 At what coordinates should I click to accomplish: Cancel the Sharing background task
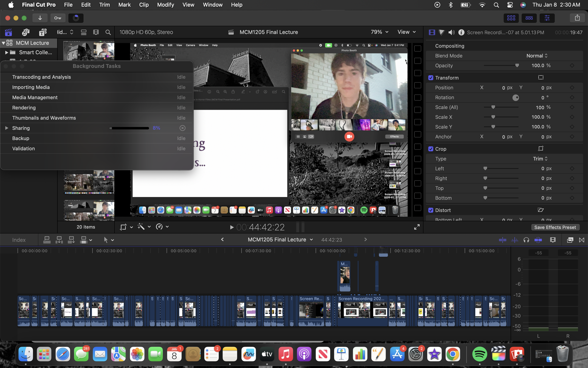point(182,128)
